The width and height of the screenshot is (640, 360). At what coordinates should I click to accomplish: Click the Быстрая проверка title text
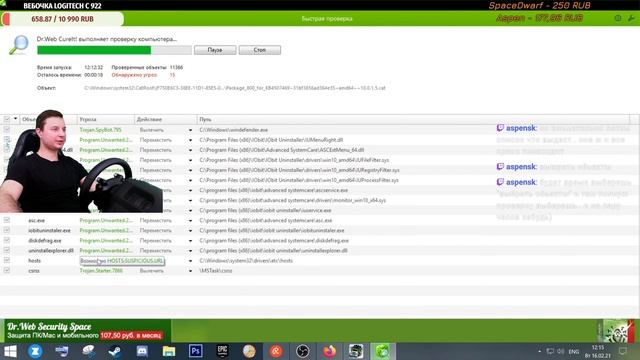[x=327, y=19]
